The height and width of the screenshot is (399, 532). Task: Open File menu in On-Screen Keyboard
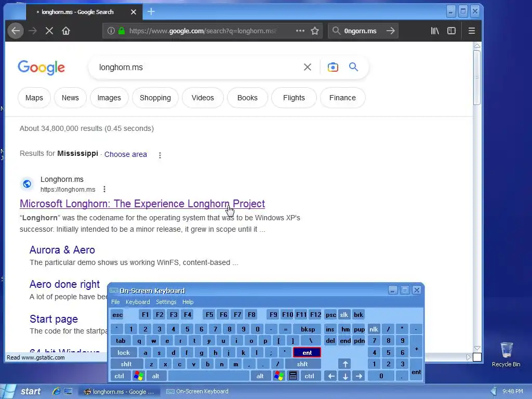click(x=115, y=302)
